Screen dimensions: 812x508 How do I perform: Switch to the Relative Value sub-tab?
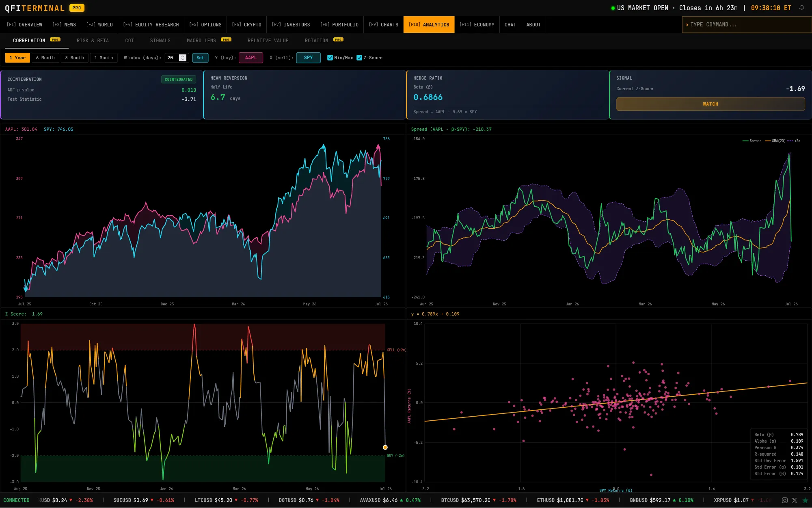[268, 41]
